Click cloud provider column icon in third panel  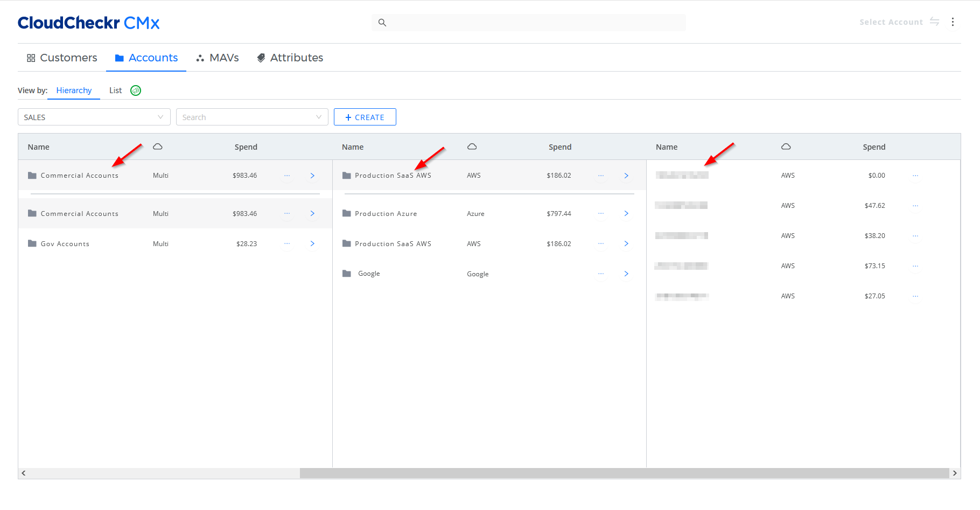click(786, 146)
